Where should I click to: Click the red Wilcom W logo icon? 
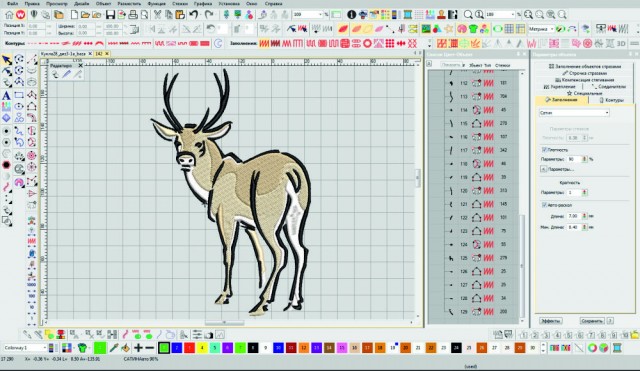[20, 15]
